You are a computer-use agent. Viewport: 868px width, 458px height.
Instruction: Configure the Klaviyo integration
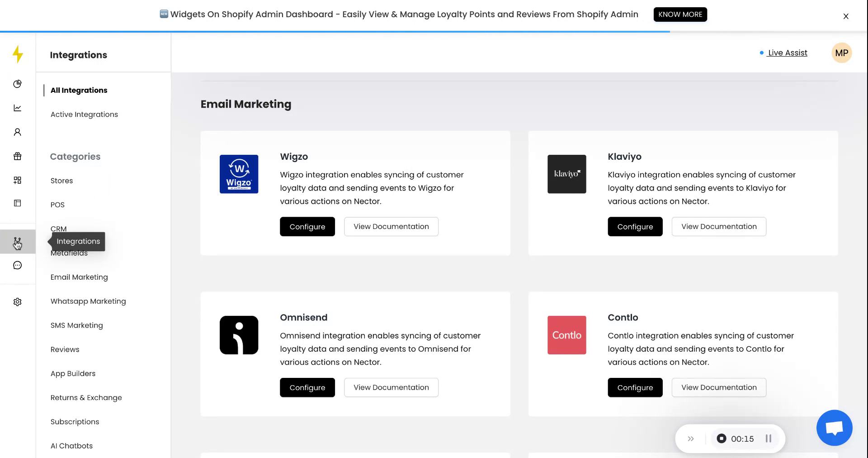pyautogui.click(x=635, y=227)
